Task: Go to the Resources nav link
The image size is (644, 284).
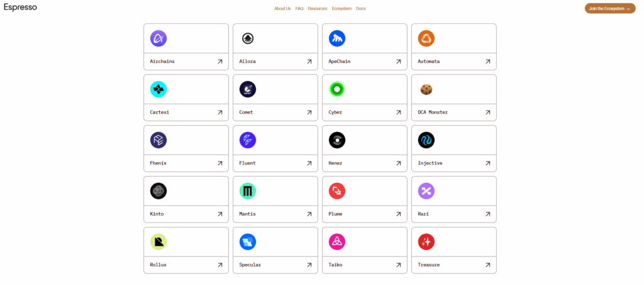Action: pyautogui.click(x=318, y=9)
